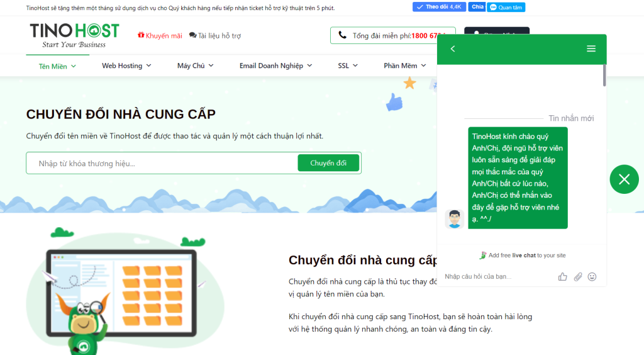Focus the Nhập từ khóa thương hiệu input
Viewport: 644px width, 355px height.
click(x=162, y=164)
